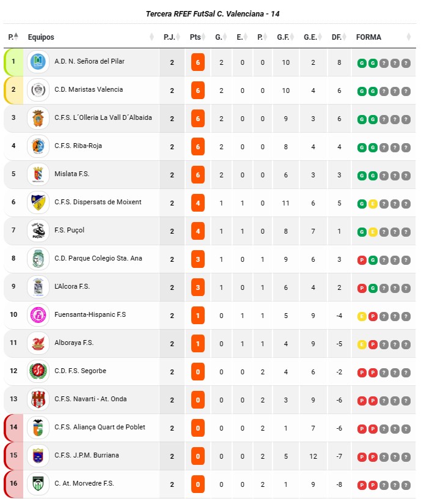
Task: Open the C.F.S. Riba-Roja badge icon
Action: (x=38, y=146)
